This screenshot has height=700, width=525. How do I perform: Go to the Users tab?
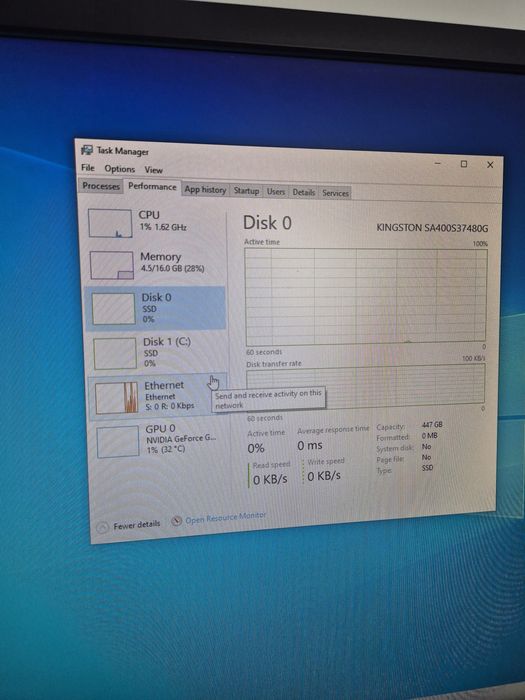(x=275, y=192)
